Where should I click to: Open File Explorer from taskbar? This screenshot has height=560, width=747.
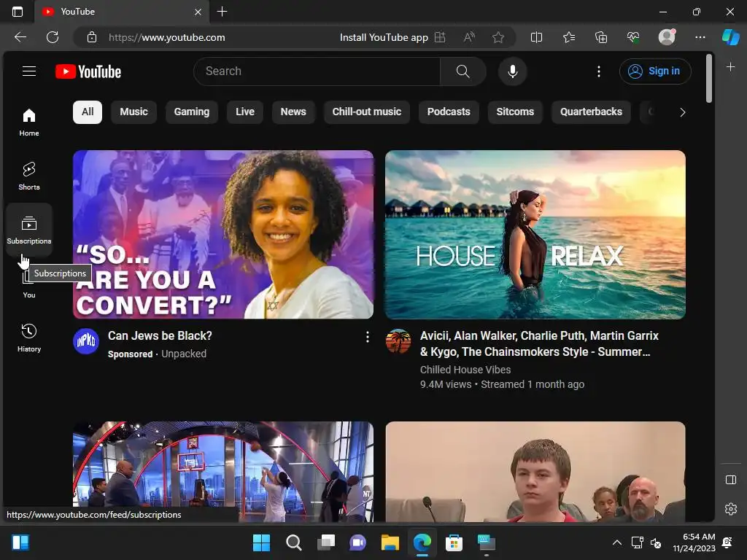[390, 542]
